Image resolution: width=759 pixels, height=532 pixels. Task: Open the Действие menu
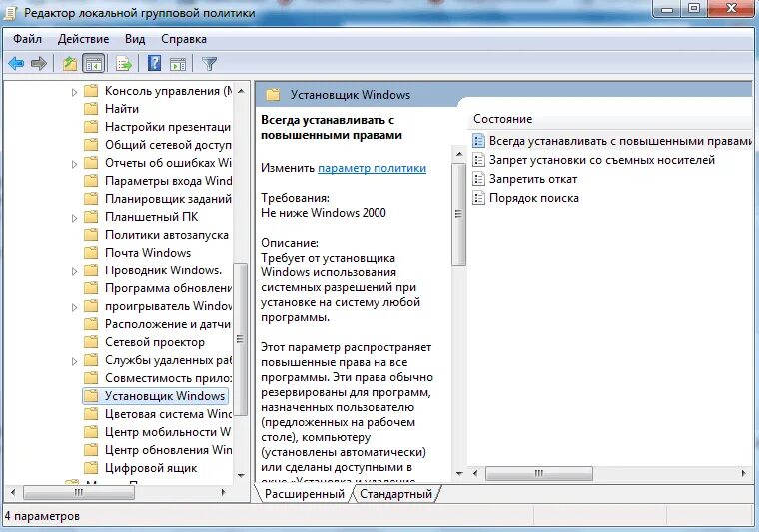pyautogui.click(x=83, y=39)
